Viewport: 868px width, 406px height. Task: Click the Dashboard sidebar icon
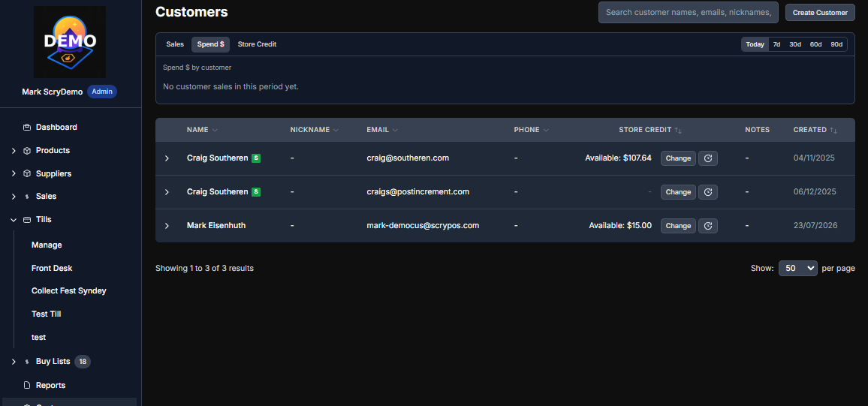[26, 128]
